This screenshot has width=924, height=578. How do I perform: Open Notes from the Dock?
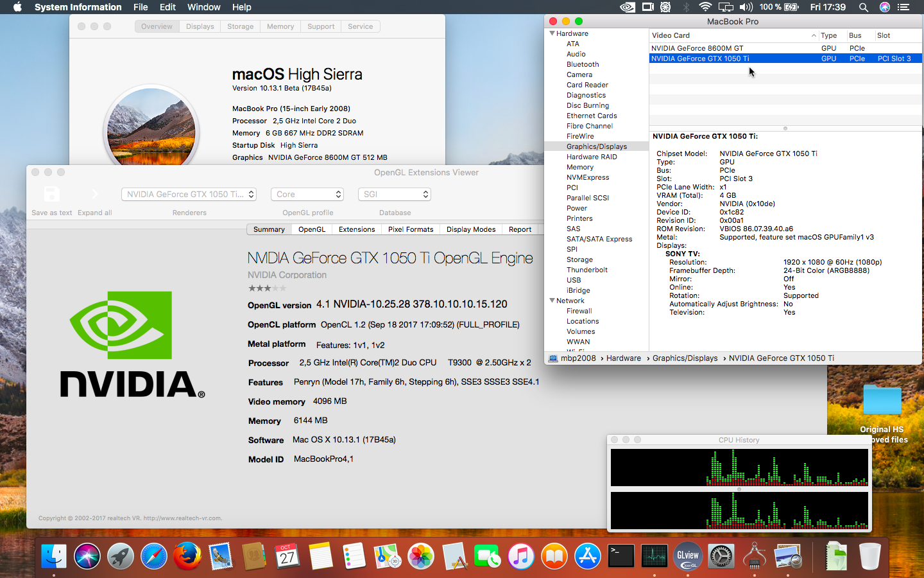tap(321, 556)
